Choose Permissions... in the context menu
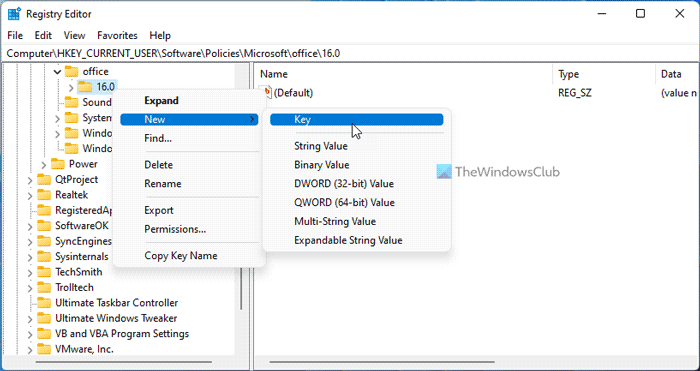 189,229
